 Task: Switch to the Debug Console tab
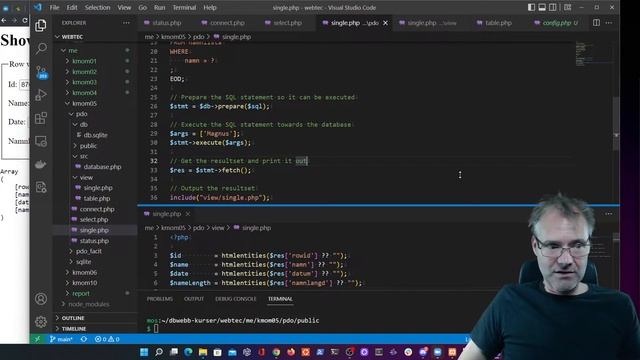tap(236, 299)
